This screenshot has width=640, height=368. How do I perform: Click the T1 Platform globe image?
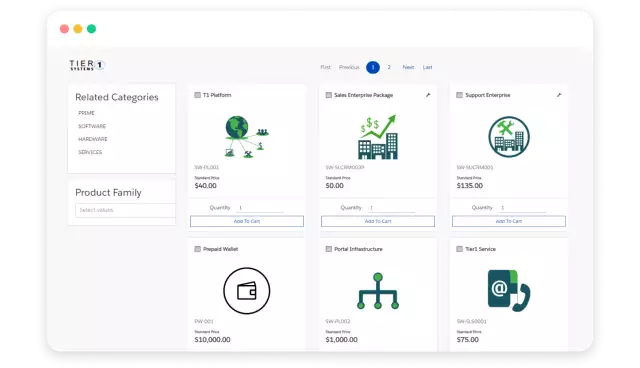[247, 137]
